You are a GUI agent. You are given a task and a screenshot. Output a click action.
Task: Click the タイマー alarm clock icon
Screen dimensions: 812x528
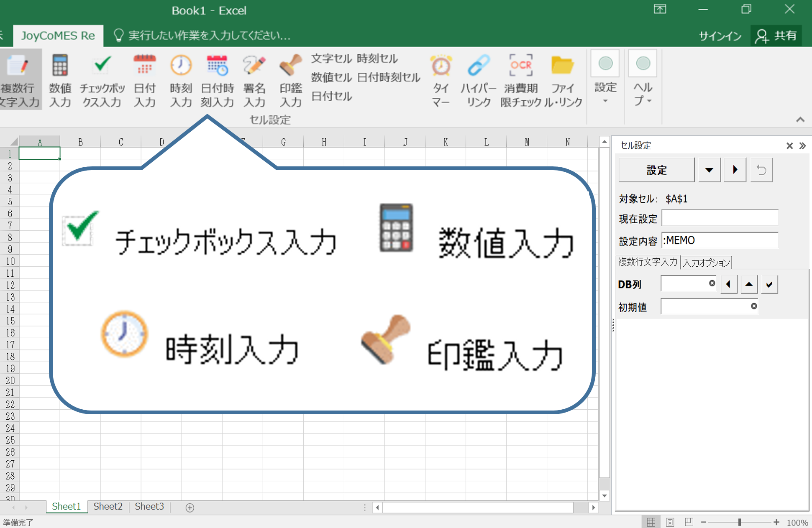point(441,66)
